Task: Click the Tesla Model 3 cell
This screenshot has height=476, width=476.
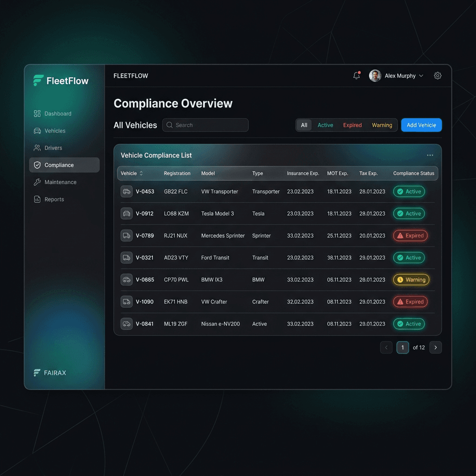Action: [x=218, y=213]
